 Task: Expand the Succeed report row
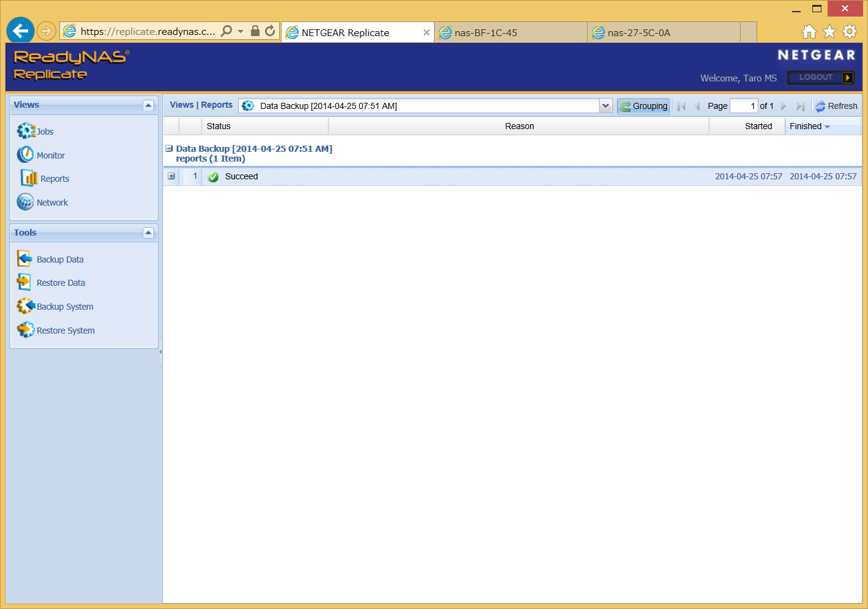[x=171, y=176]
